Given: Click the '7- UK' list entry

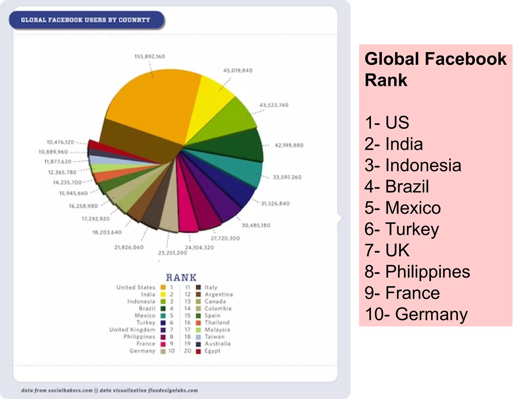Looking at the screenshot, I should click(x=387, y=250).
